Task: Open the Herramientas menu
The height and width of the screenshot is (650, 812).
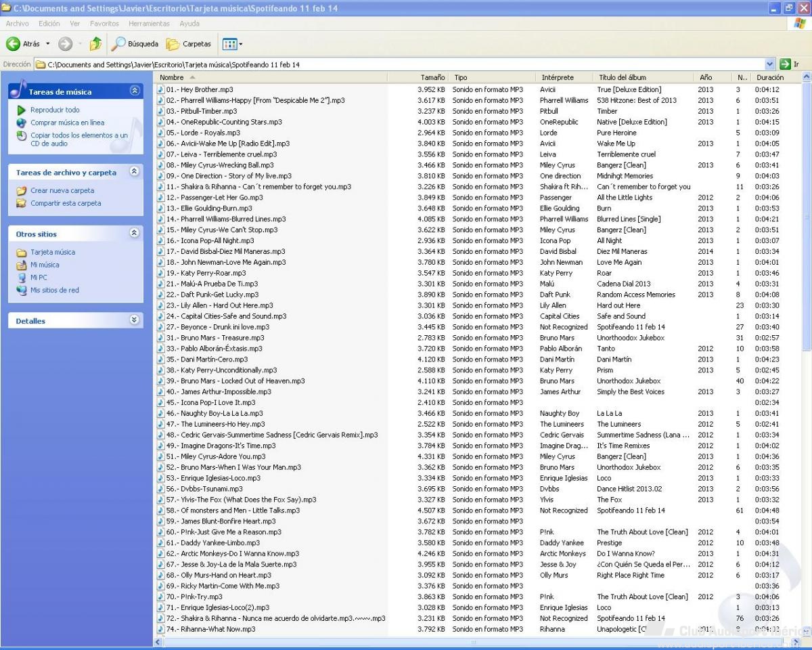Action: tap(149, 24)
